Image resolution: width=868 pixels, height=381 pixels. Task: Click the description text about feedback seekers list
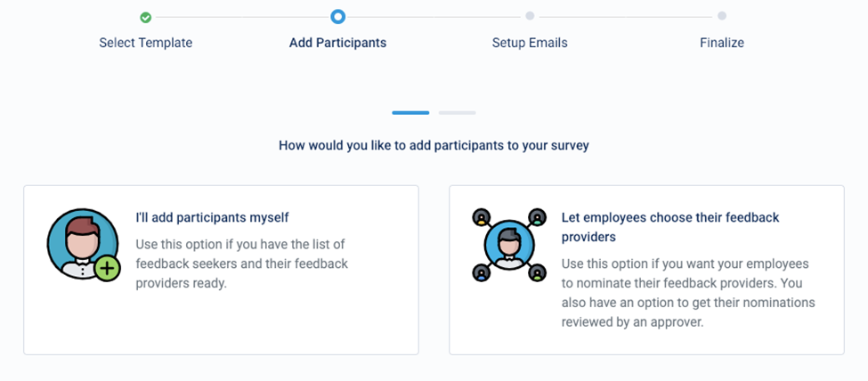pos(242,263)
